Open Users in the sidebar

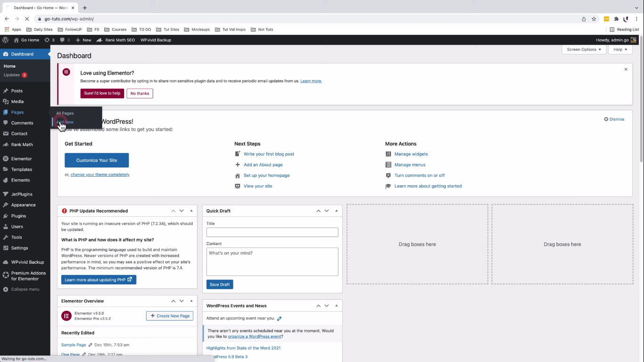click(17, 227)
